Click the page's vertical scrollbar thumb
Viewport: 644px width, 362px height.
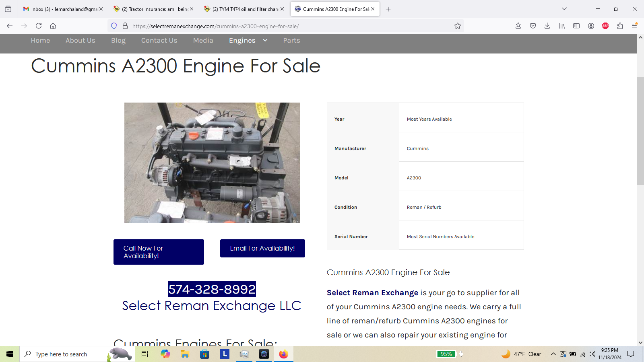pos(640,131)
